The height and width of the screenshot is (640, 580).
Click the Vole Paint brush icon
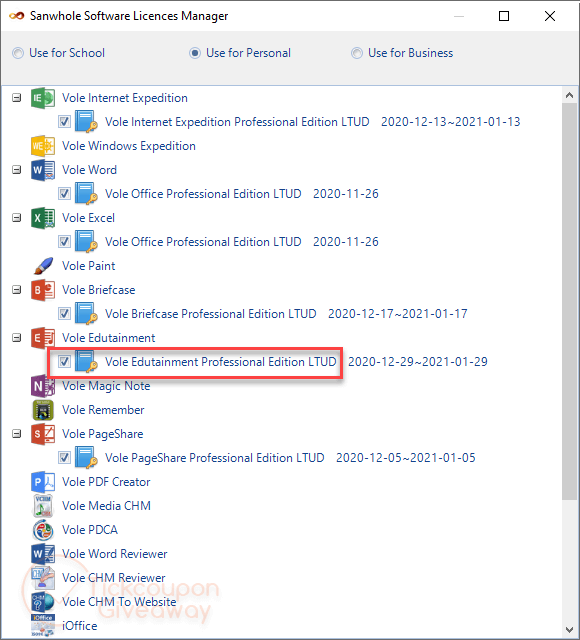coord(43,266)
